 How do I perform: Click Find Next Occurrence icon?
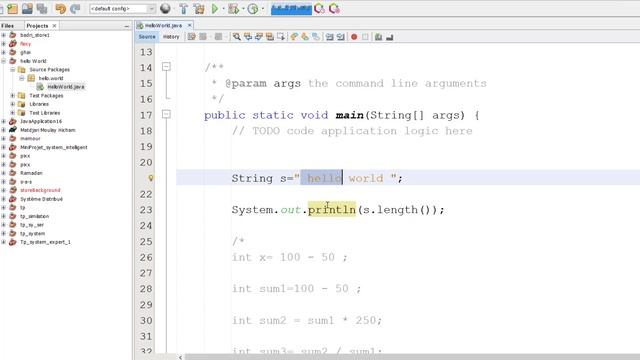[x=258, y=37]
